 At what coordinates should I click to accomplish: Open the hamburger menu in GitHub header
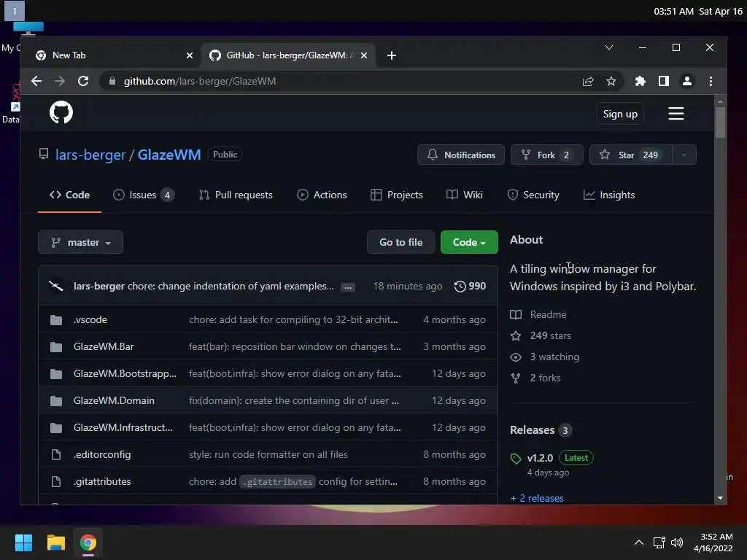(x=676, y=113)
